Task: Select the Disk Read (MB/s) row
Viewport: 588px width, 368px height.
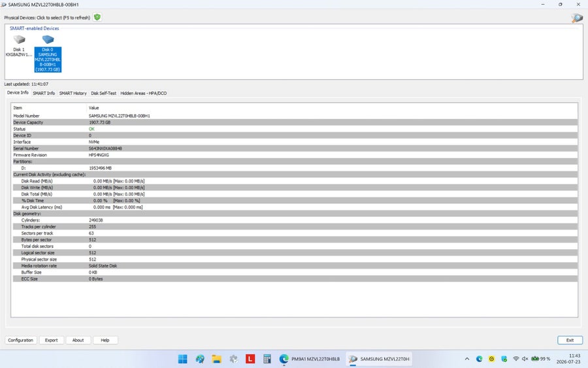Action: point(295,181)
